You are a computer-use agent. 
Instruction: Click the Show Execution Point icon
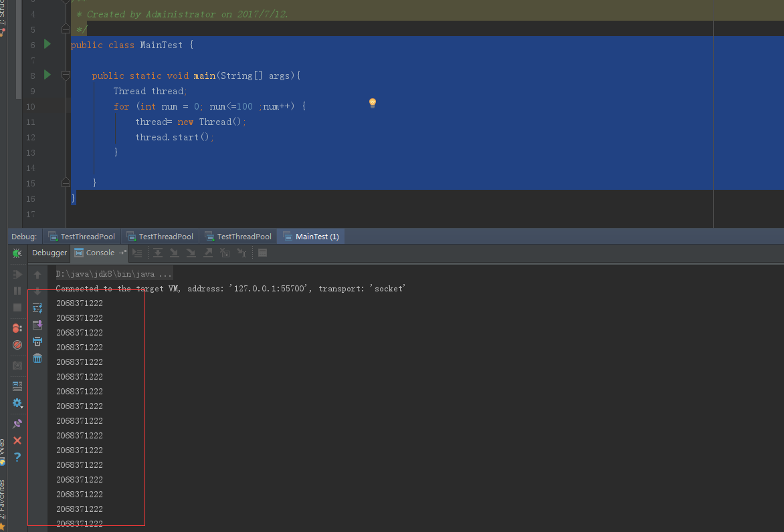138,253
